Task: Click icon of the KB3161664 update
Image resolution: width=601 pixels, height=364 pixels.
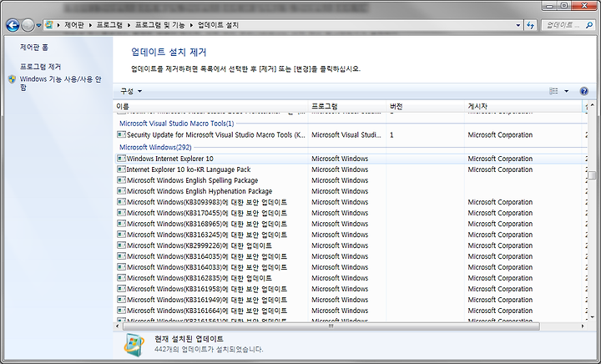Action: (121, 310)
